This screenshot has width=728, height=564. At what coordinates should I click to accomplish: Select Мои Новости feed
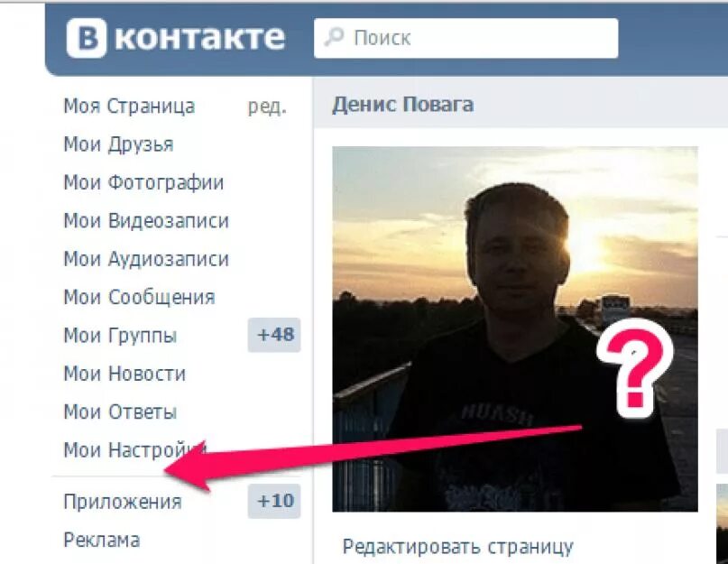[124, 373]
